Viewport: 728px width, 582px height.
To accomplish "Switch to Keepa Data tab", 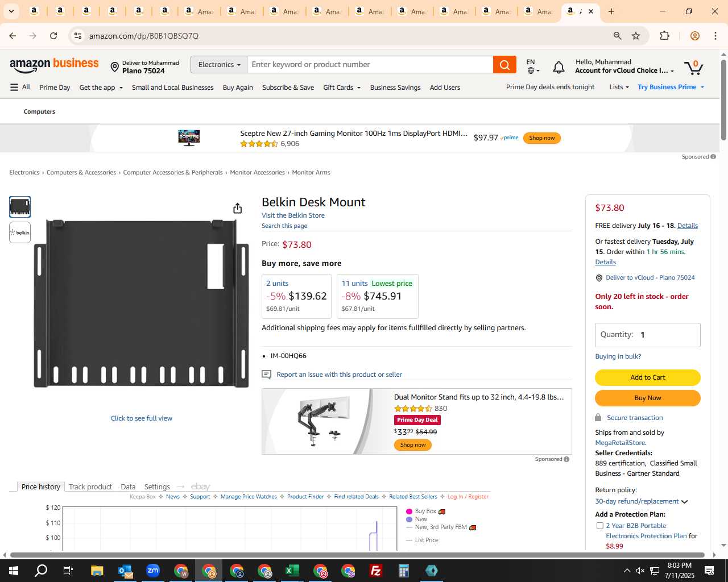I will (x=128, y=487).
